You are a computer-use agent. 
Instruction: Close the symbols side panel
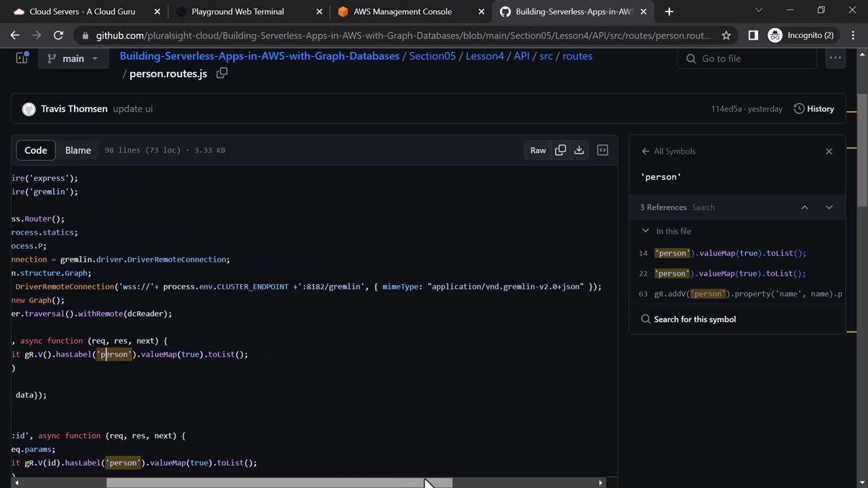click(x=829, y=151)
